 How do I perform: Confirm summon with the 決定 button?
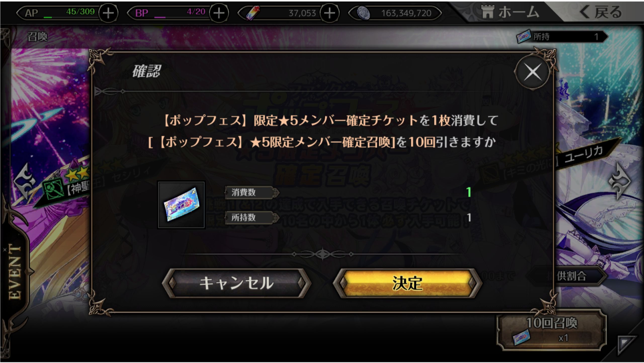[x=407, y=283]
